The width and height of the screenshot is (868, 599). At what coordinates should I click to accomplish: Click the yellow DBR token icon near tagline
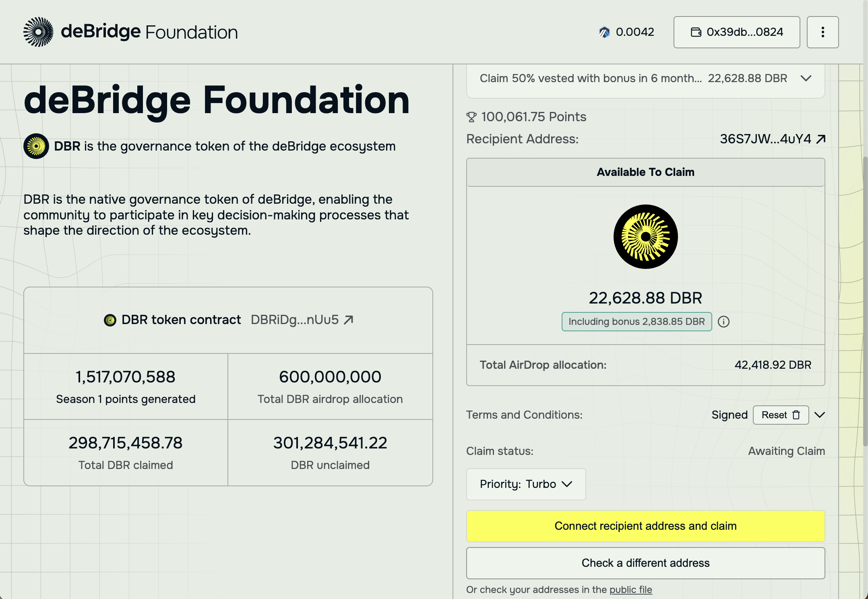pyautogui.click(x=36, y=146)
